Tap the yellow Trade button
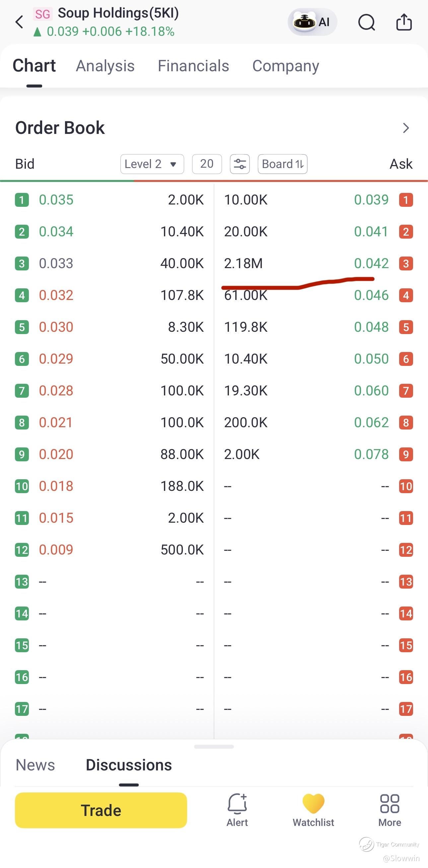This screenshot has width=428, height=868. pyautogui.click(x=101, y=810)
